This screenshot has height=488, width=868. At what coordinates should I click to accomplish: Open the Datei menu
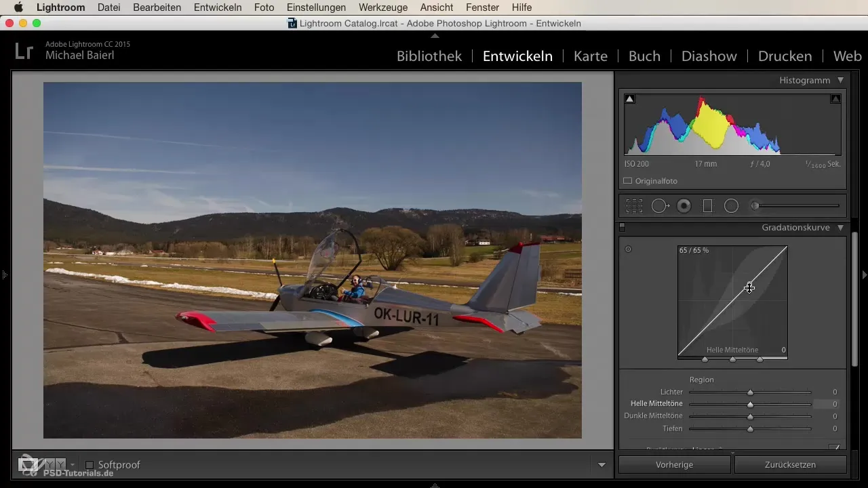[x=110, y=7]
